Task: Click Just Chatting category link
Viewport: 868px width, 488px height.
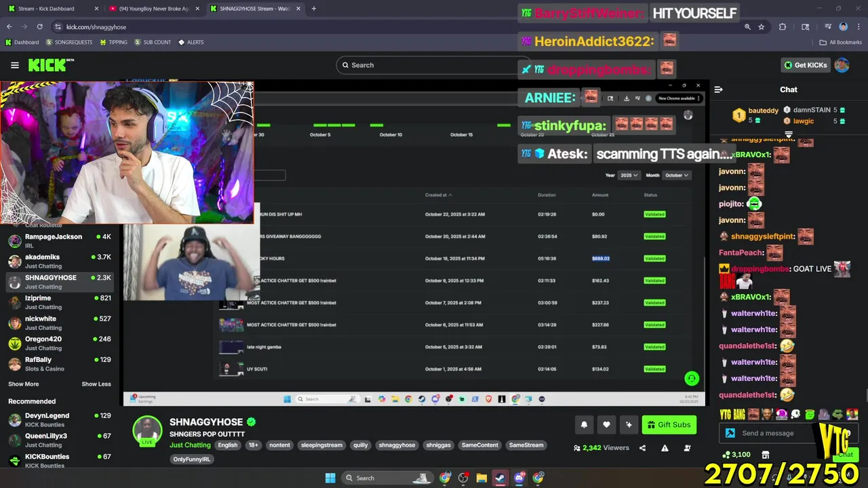Action: (190, 445)
